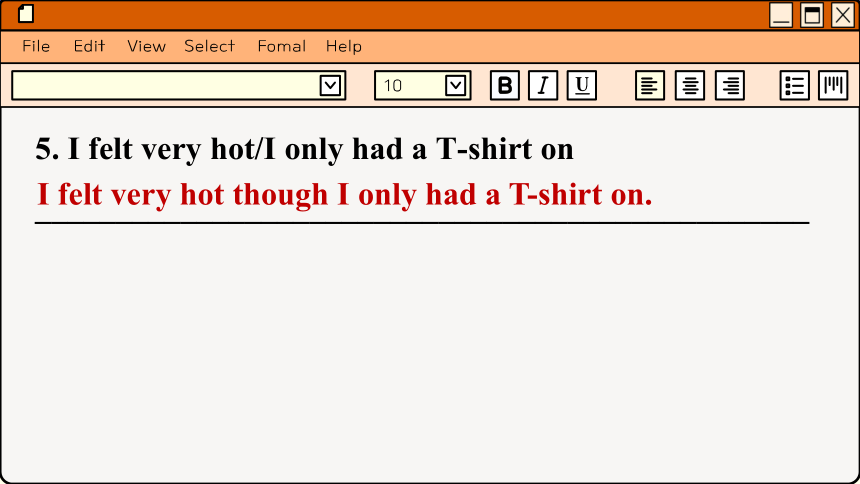The width and height of the screenshot is (860, 484).
Task: Open the Edit menu
Action: [x=89, y=46]
